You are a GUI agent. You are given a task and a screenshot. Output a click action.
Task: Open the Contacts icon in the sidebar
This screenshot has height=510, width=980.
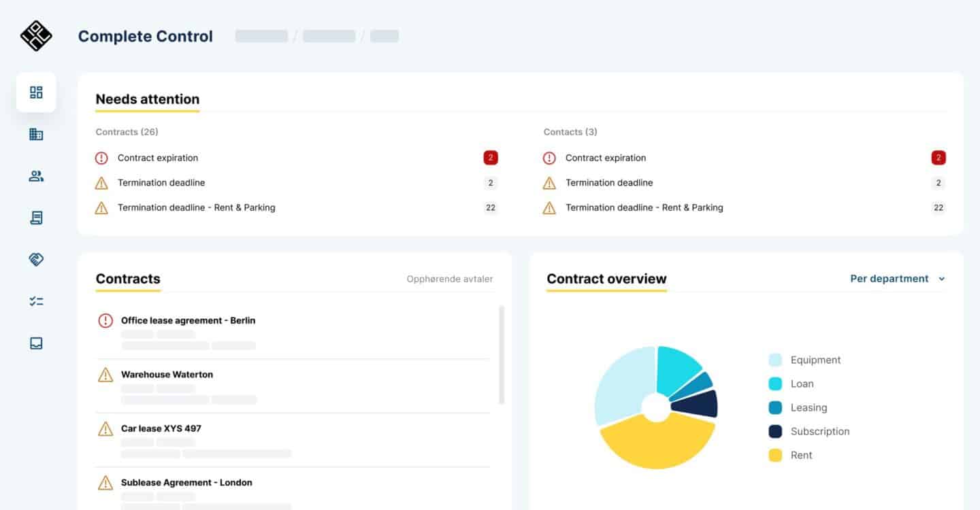[x=36, y=175]
